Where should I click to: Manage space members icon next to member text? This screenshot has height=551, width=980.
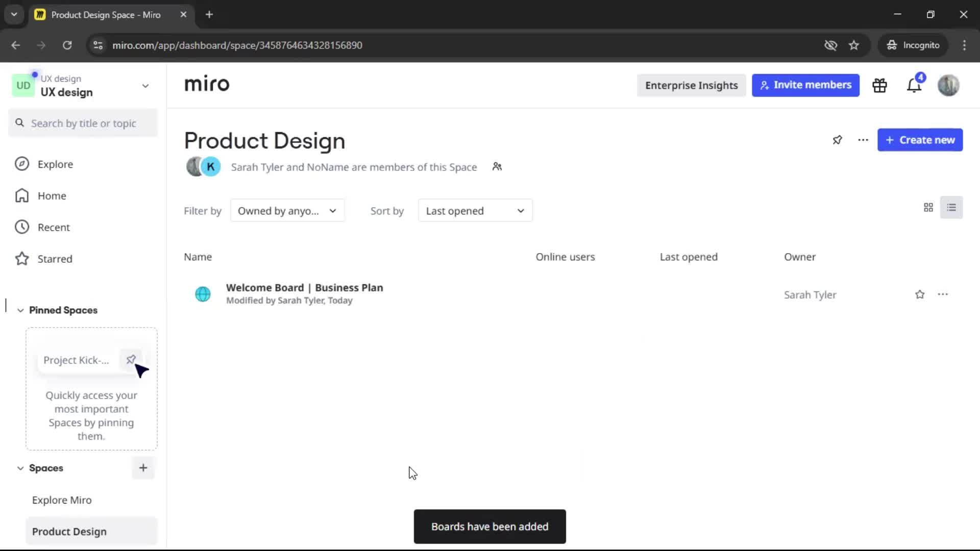click(497, 167)
